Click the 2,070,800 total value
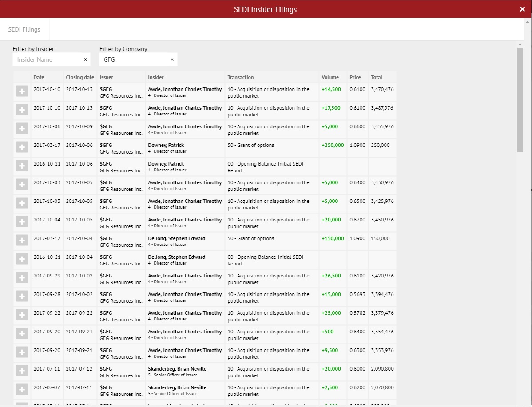The image size is (532, 407). (382, 387)
